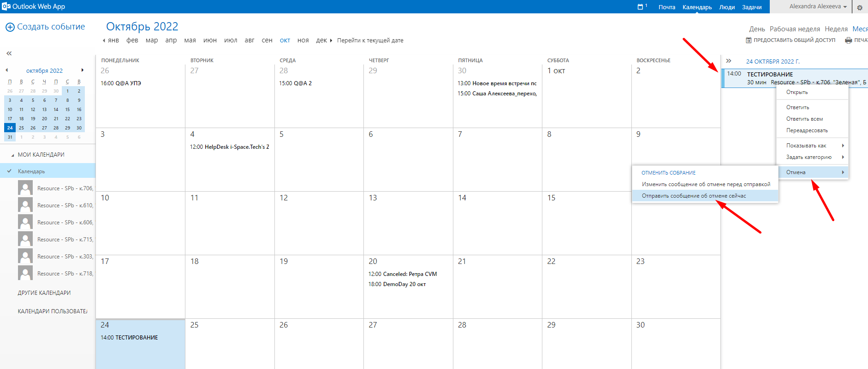
Task: Open the ТЕСТИРОВАНИЕ event on the 24th
Action: (x=130, y=338)
